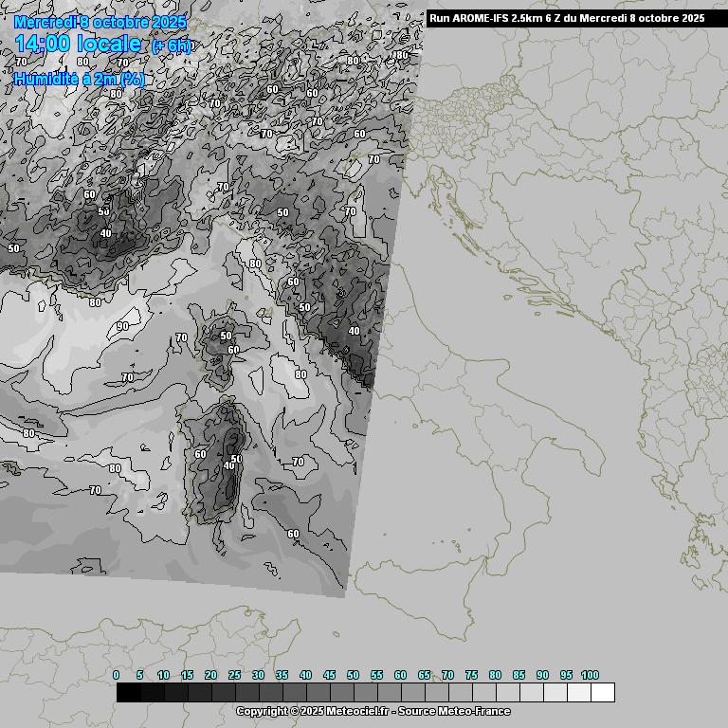The image size is (728, 728).
Task: Select the 50% humidity legend swatch
Action: pos(365,693)
